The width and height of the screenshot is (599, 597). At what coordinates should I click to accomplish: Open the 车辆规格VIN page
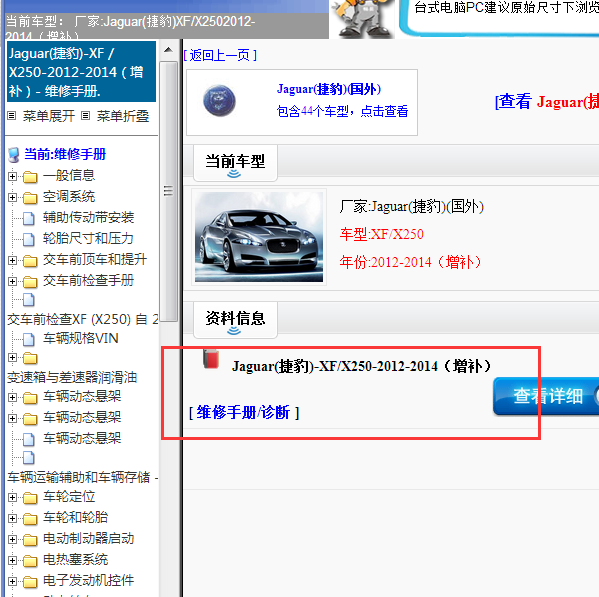click(x=81, y=338)
